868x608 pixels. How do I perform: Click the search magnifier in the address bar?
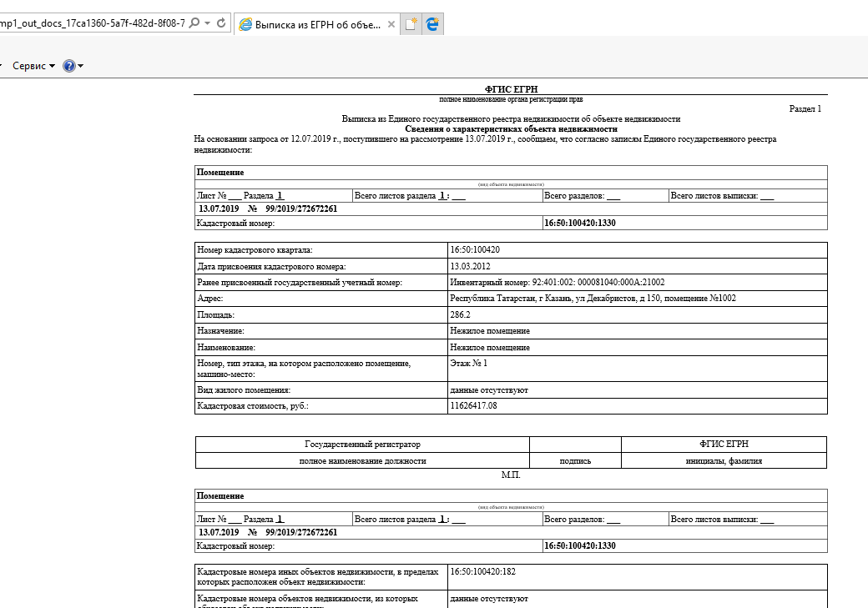(x=194, y=23)
